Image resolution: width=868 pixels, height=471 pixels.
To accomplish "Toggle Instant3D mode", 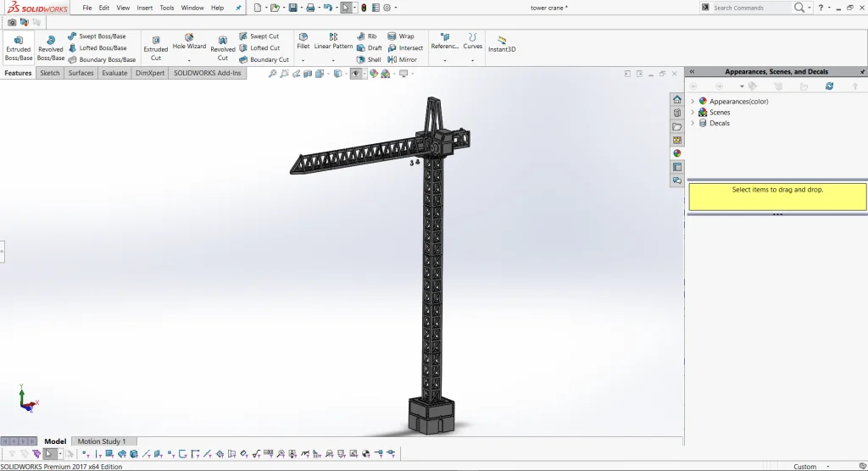I will click(501, 44).
